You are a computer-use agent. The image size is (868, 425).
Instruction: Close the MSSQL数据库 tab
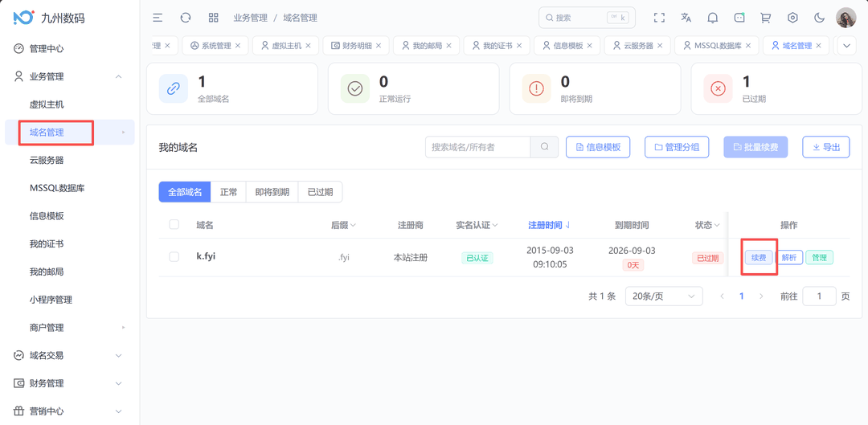coord(748,45)
